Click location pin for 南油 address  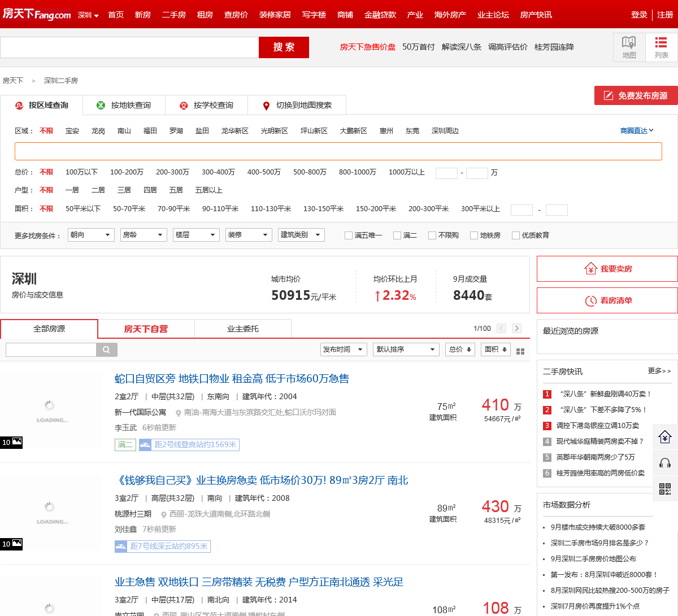click(x=179, y=413)
